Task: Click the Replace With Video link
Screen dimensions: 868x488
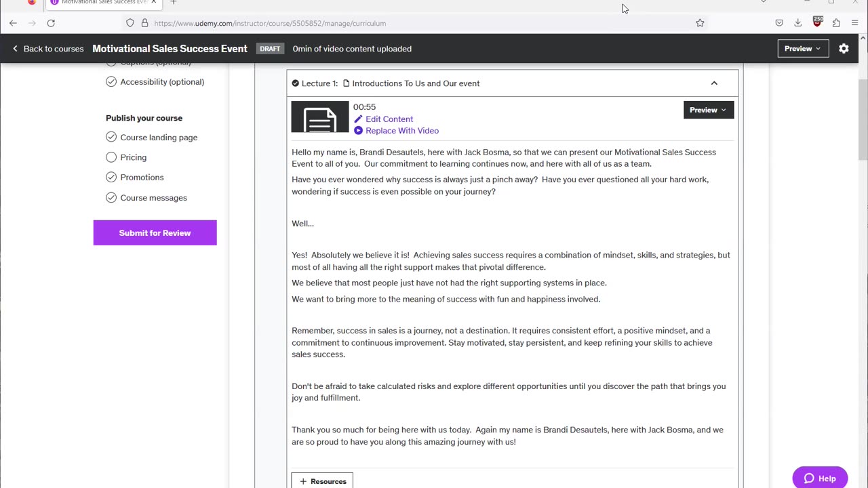Action: tap(402, 131)
